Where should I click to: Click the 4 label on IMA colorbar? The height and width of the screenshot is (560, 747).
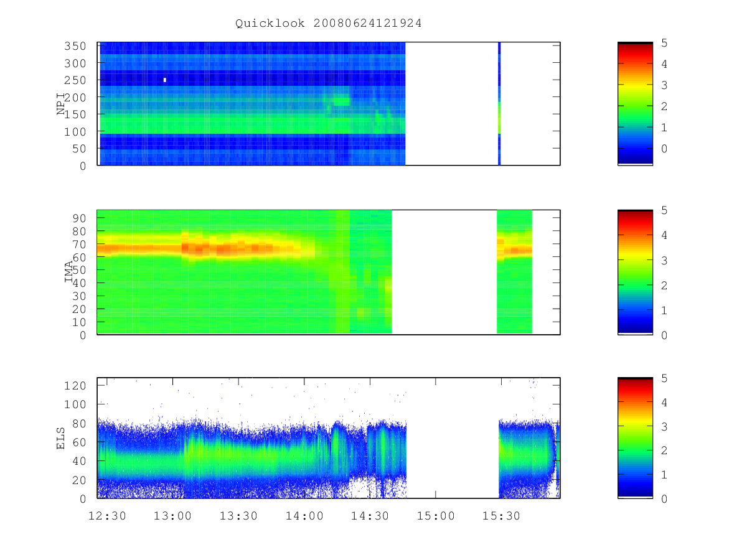tap(664, 235)
